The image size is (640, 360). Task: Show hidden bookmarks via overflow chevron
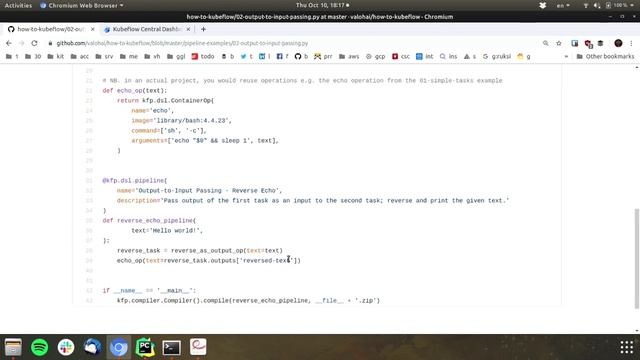pos(566,57)
